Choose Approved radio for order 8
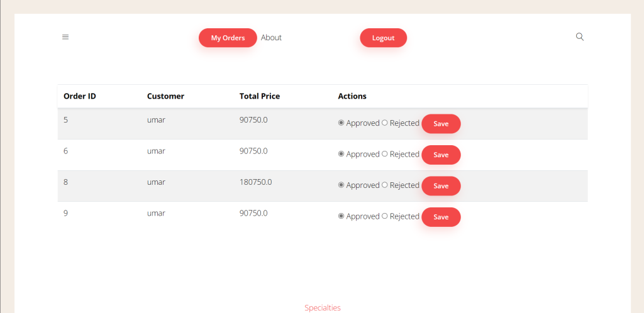Image resolution: width=644 pixels, height=313 pixels. point(341,185)
